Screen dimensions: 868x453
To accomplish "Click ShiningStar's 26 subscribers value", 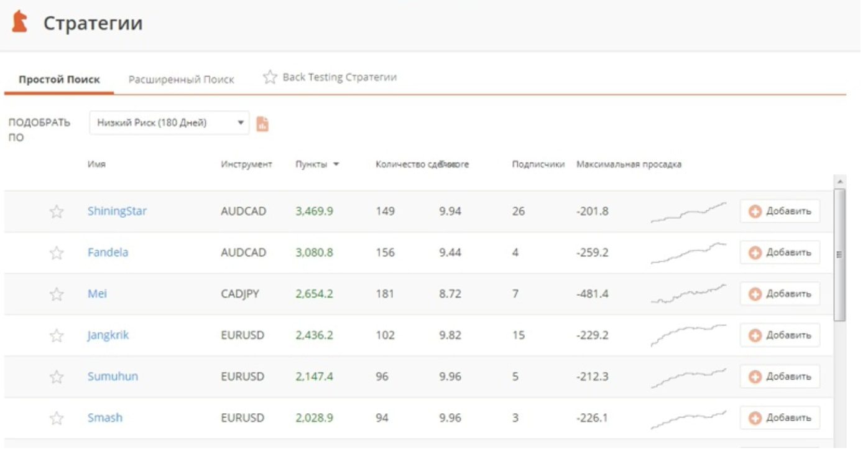I will (x=518, y=211).
